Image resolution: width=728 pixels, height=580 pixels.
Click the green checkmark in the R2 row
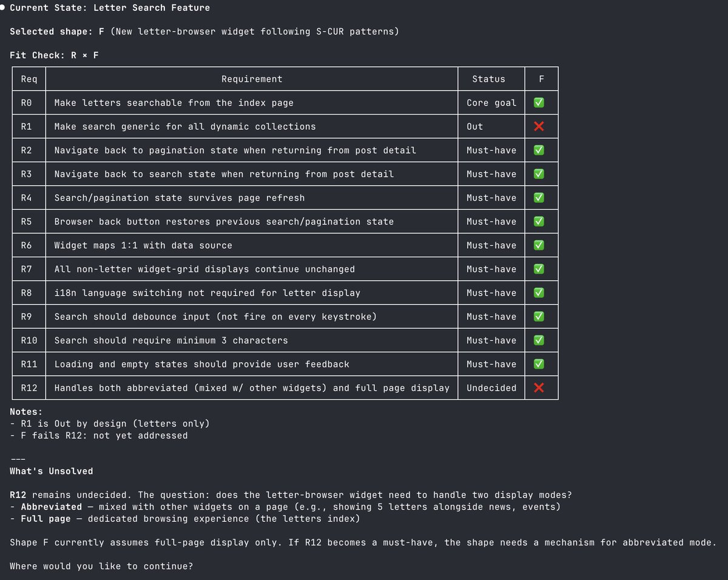[x=538, y=150]
